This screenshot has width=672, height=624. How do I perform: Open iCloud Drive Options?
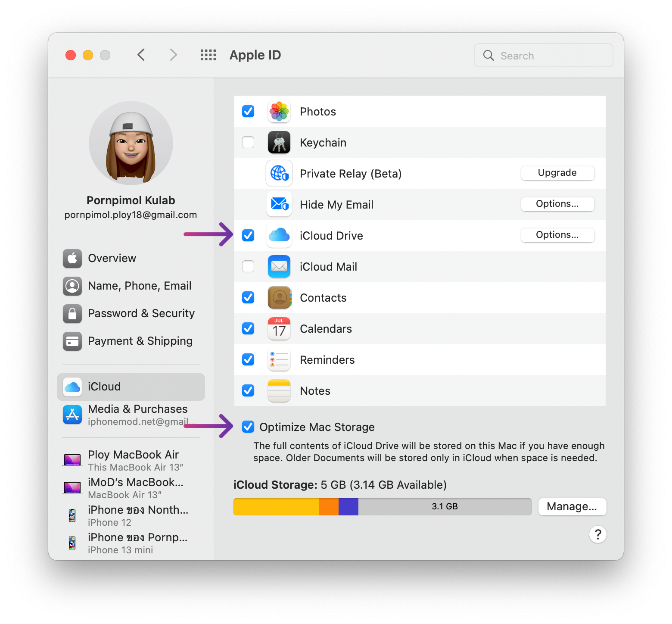point(557,235)
